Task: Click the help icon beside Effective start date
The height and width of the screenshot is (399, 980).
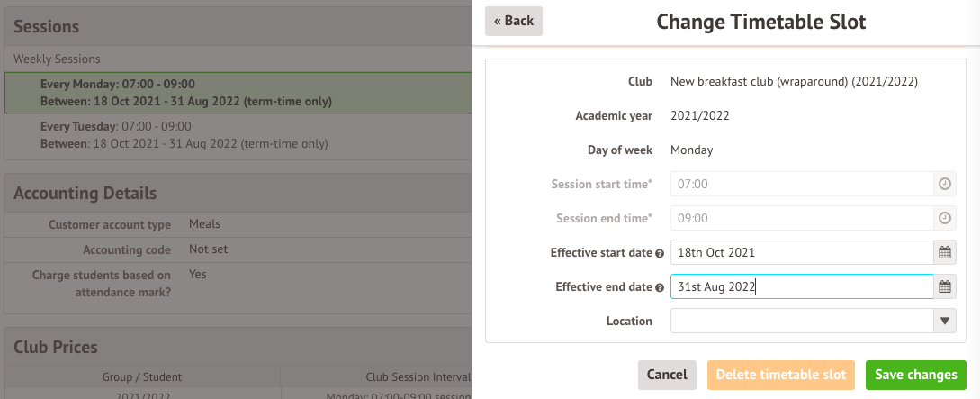Action: (660, 253)
